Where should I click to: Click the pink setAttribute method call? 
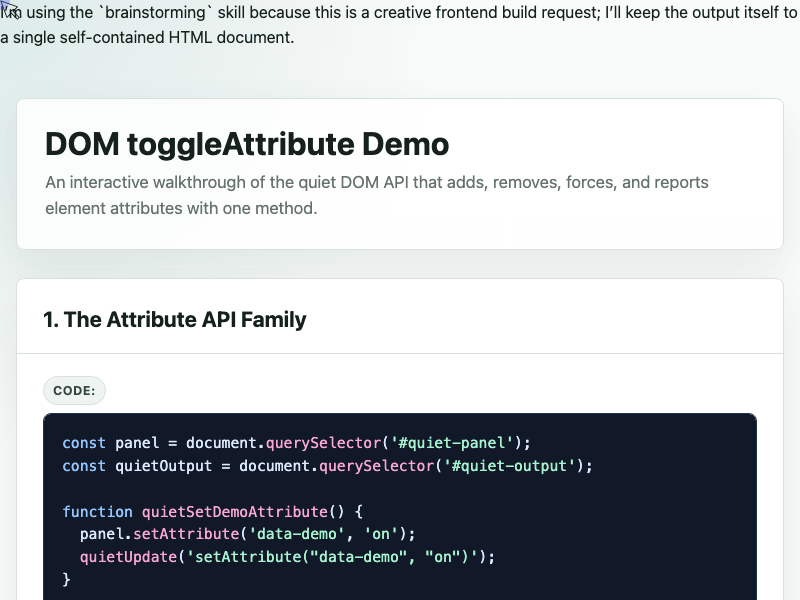(x=186, y=534)
